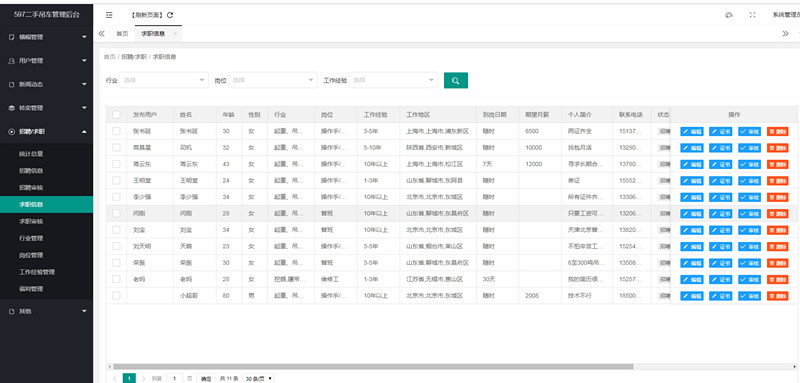Click the previous page arrow in pagination

(x=115, y=378)
